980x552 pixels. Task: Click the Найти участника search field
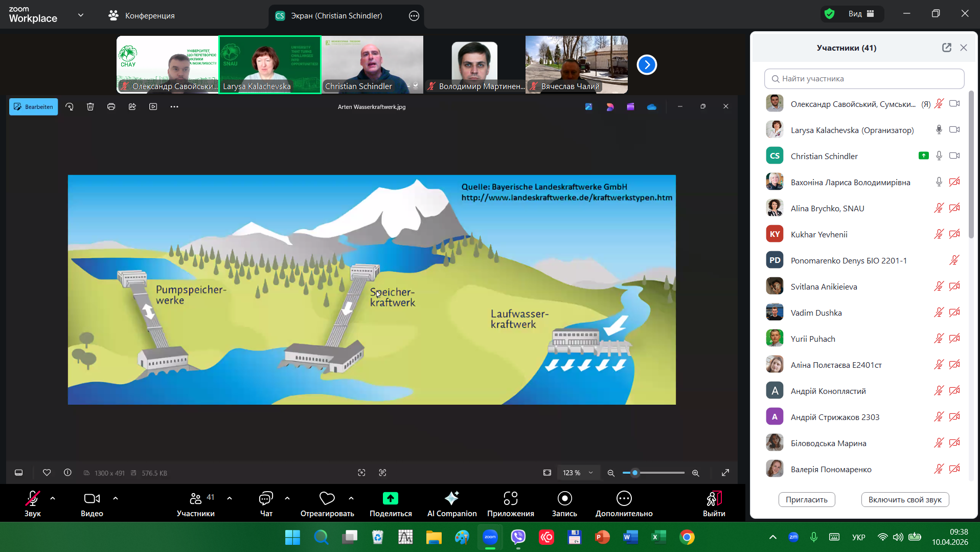click(864, 79)
